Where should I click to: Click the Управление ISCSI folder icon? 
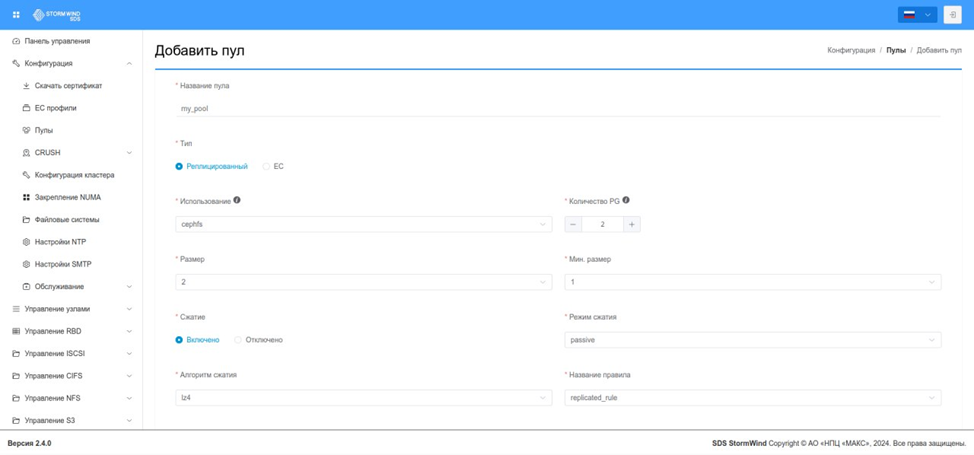16,354
